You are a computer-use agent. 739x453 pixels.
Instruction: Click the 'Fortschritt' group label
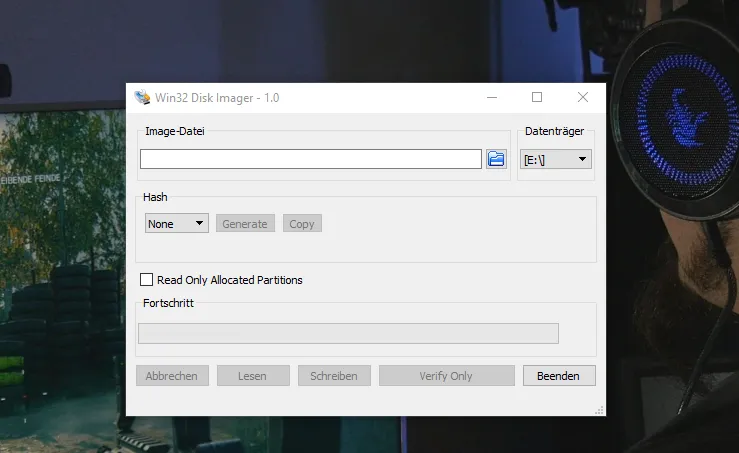point(168,303)
